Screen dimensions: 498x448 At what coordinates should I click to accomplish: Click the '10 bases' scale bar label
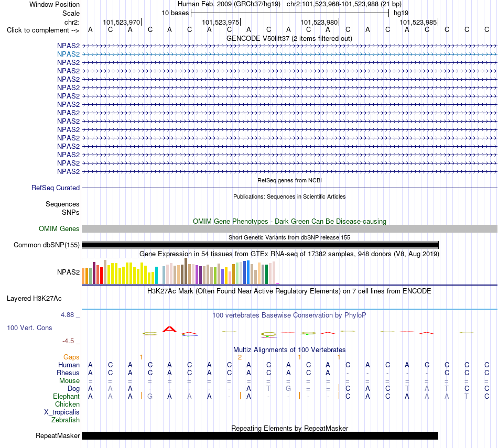[x=175, y=13]
